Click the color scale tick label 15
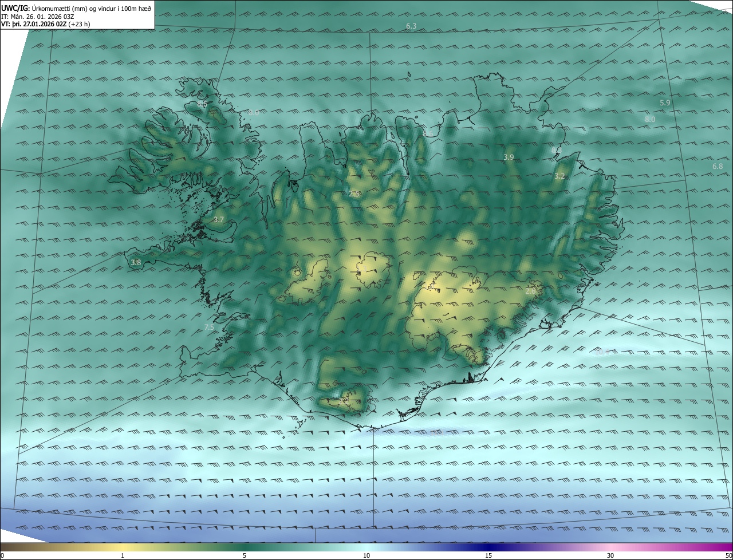 pyautogui.click(x=488, y=555)
